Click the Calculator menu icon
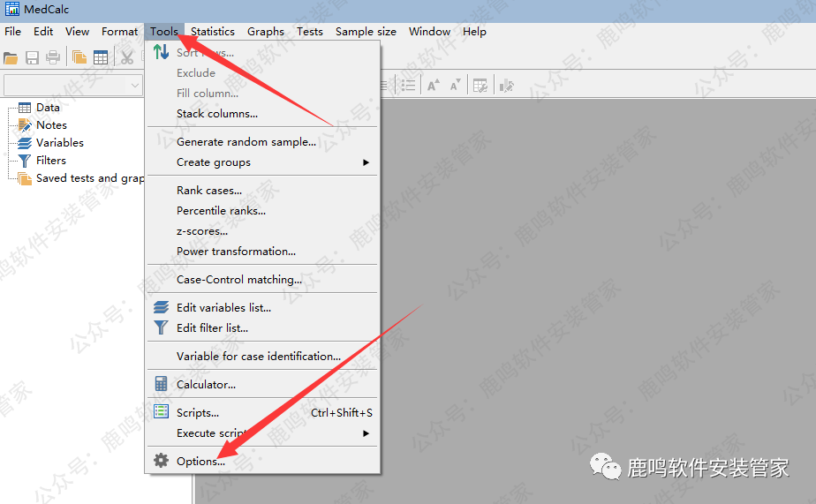This screenshot has height=504, width=816. pyautogui.click(x=162, y=384)
